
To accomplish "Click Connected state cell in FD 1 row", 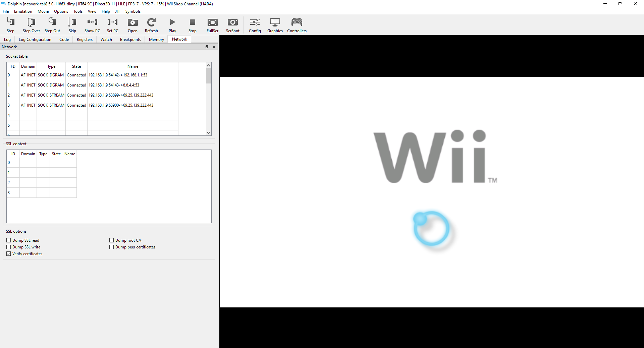I will [76, 85].
